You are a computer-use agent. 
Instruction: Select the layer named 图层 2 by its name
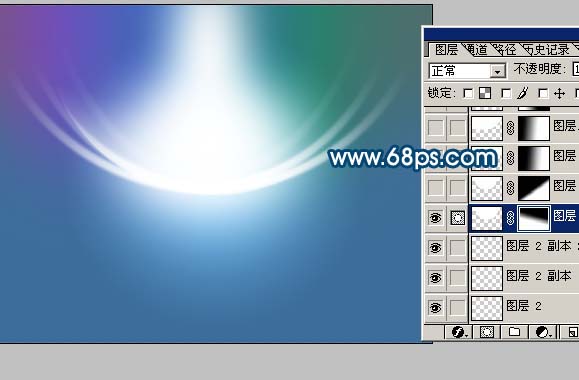(524, 306)
